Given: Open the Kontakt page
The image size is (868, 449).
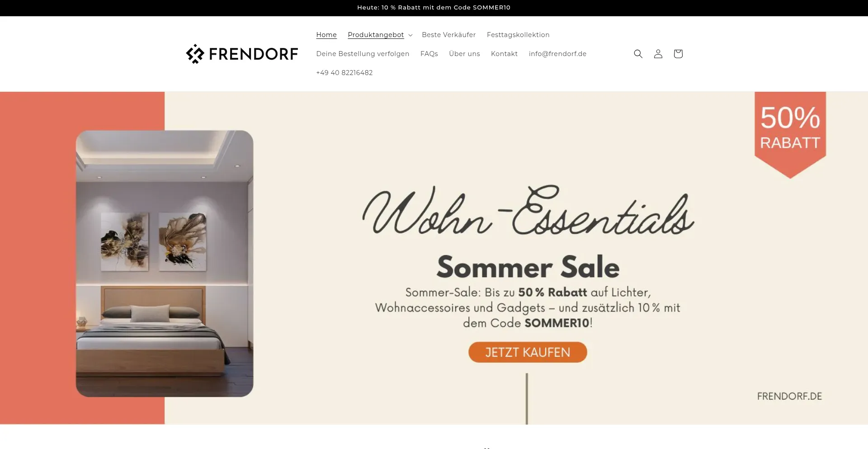Looking at the screenshot, I should pos(504,54).
